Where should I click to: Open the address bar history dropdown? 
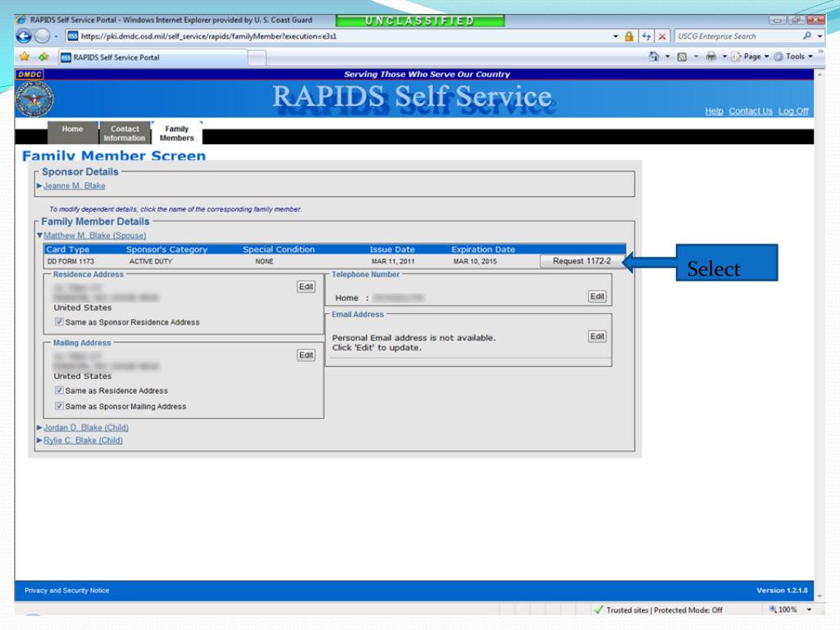[x=615, y=36]
